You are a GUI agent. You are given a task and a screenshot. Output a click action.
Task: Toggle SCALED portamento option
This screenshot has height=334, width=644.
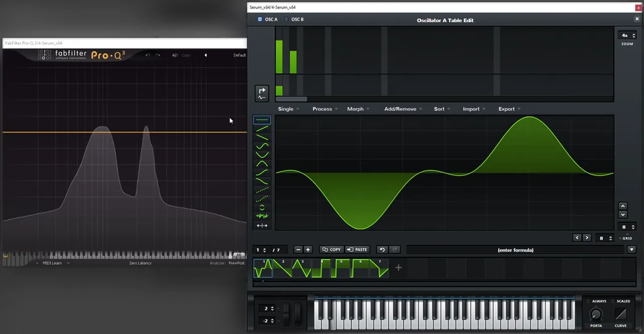click(x=621, y=301)
